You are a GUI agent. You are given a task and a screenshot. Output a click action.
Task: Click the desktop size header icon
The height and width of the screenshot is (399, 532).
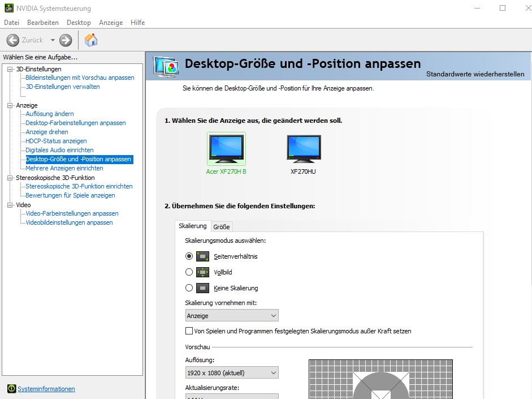tap(166, 66)
